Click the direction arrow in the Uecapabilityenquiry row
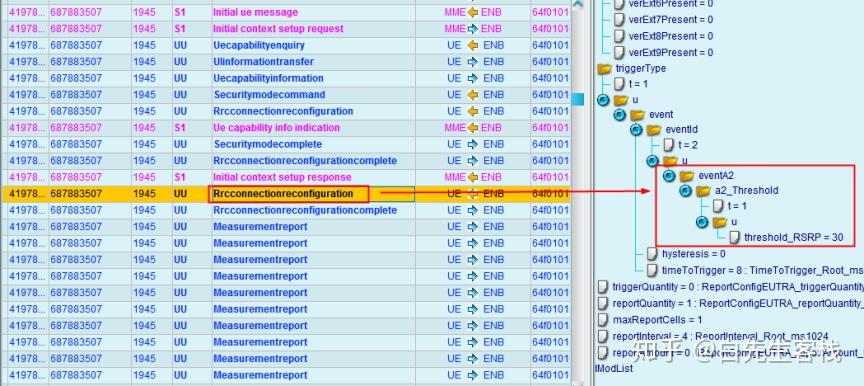This screenshot has height=386, width=864. pos(472,45)
